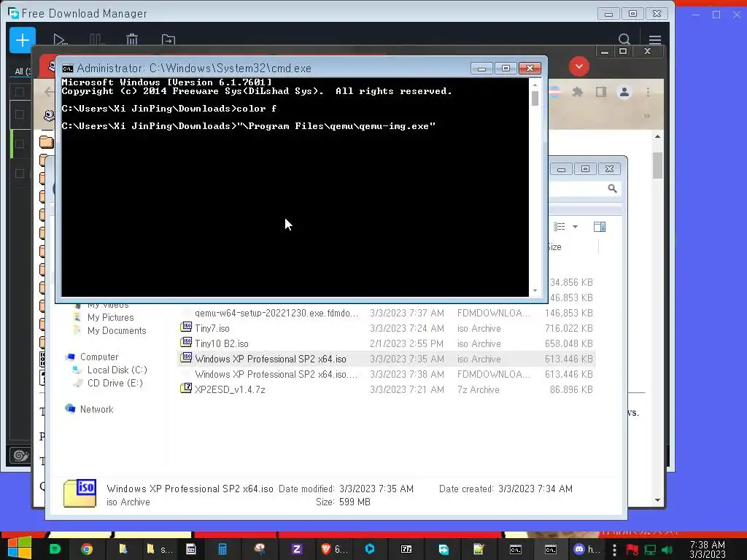Go back using browser back arrow
Image resolution: width=747 pixels, height=560 pixels.
(49, 92)
